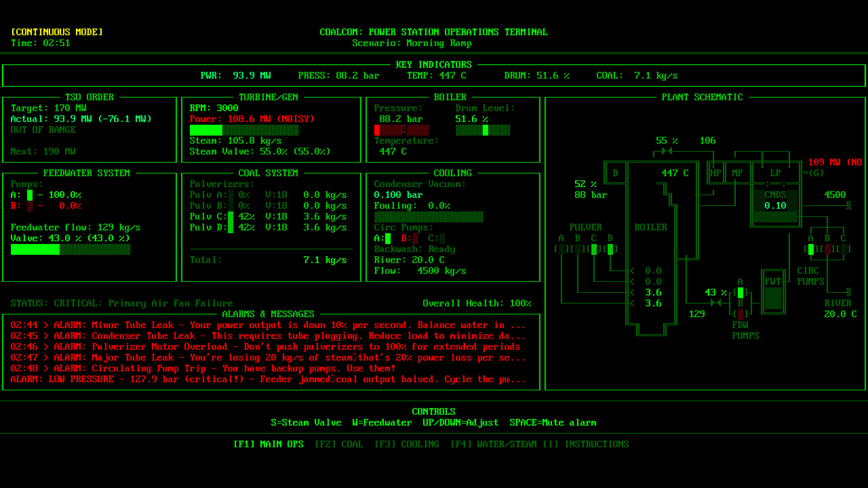This screenshot has width=868, height=488.
Task: Adjust the feedwater valve slider bar
Action: pyautogui.click(x=71, y=249)
